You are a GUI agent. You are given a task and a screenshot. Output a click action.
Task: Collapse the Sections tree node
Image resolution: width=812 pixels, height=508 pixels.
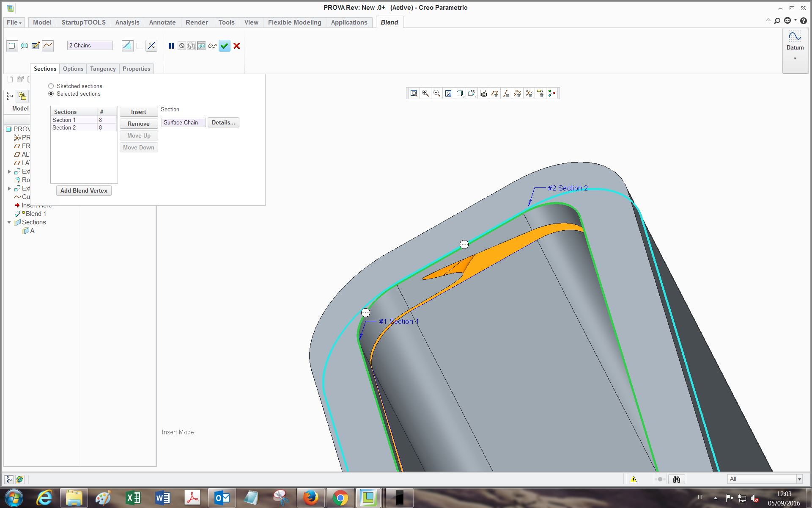9,222
